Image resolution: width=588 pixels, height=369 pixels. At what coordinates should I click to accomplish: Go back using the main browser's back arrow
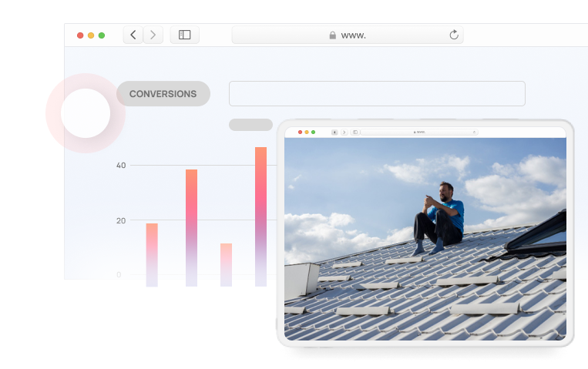pos(133,35)
